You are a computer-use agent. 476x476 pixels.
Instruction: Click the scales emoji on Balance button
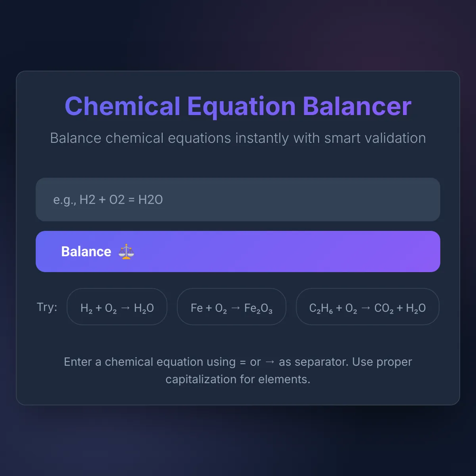point(126,251)
